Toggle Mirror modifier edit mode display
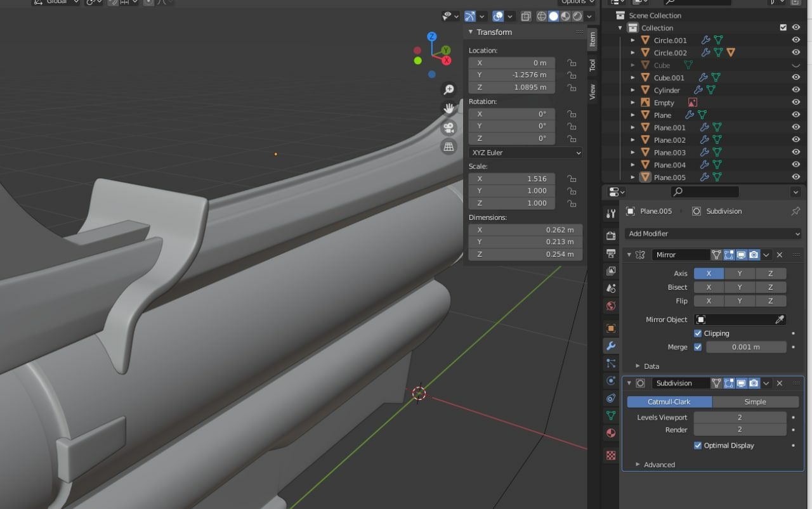This screenshot has height=509, width=812. 729,255
